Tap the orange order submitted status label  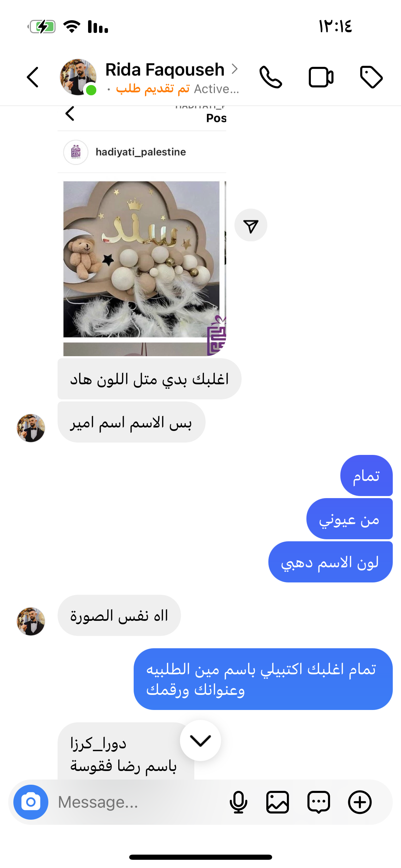(153, 89)
